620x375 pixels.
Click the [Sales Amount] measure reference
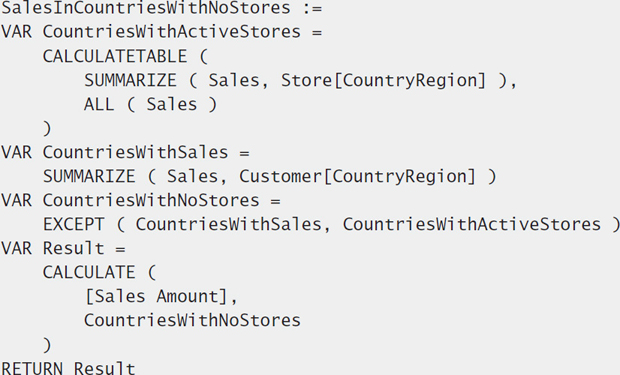pos(157,297)
